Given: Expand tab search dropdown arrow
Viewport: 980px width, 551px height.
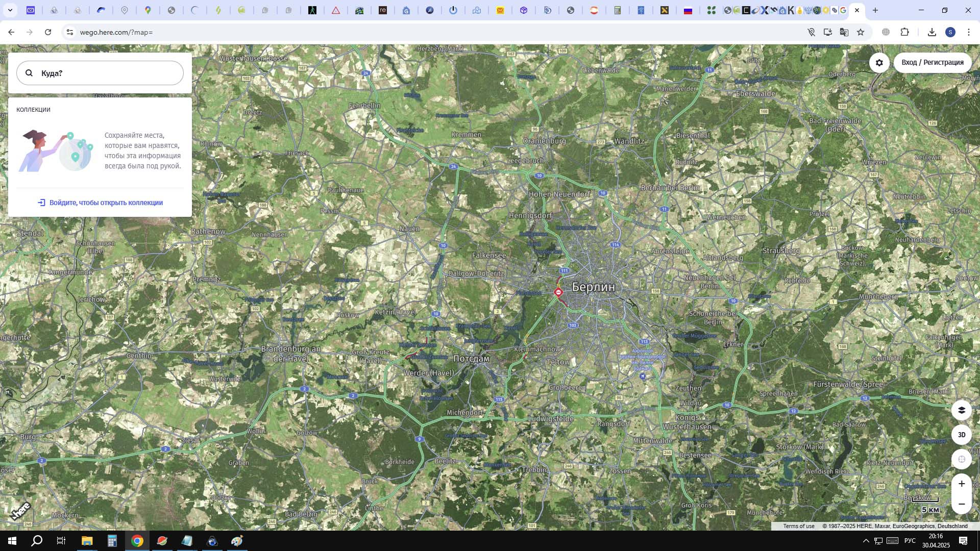Looking at the screenshot, I should [10, 10].
